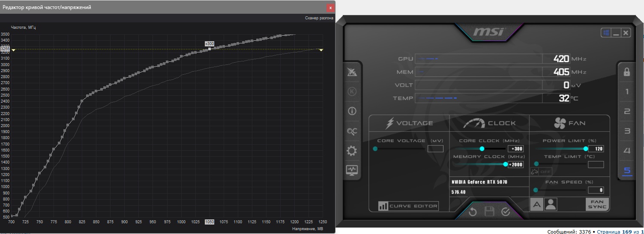Image resolution: width=644 pixels, height=234 pixels.
Task: Select profile slot 1
Action: click(627, 91)
